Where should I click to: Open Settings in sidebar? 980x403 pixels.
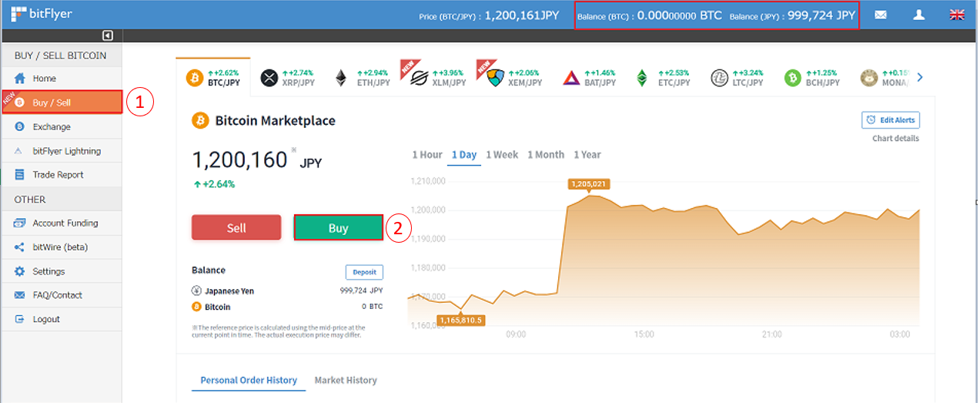62,271
